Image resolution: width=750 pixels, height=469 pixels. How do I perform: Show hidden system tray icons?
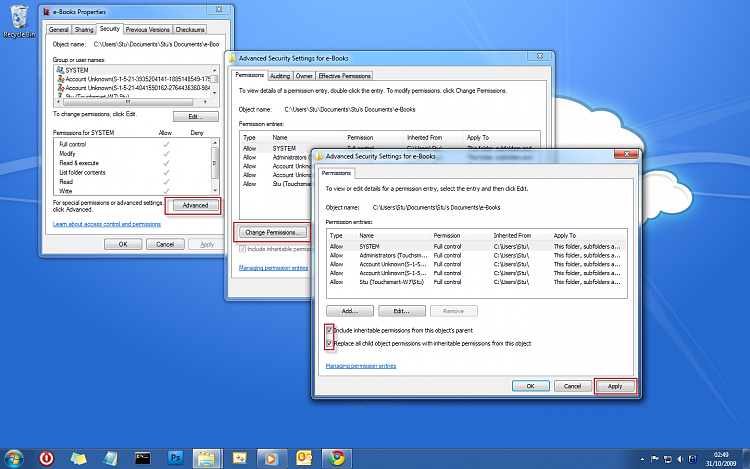642,459
